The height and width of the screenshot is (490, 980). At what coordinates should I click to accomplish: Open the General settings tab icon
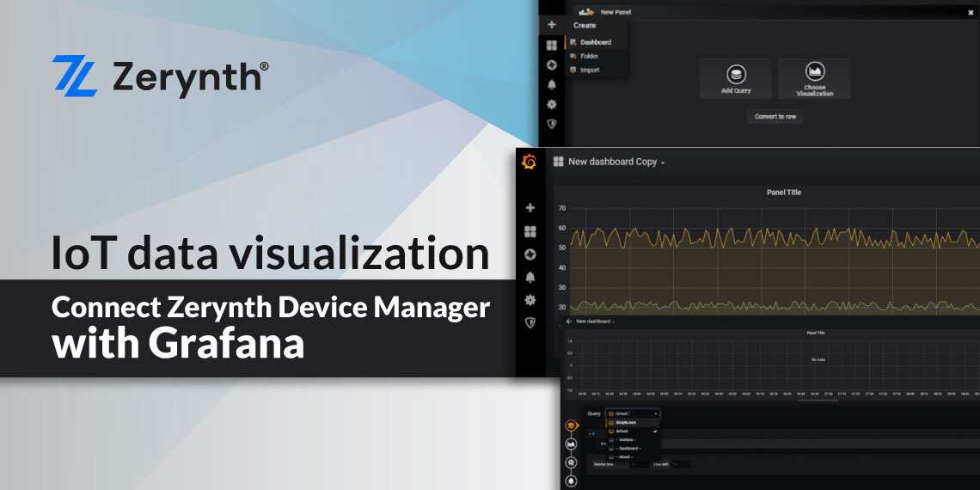(571, 462)
